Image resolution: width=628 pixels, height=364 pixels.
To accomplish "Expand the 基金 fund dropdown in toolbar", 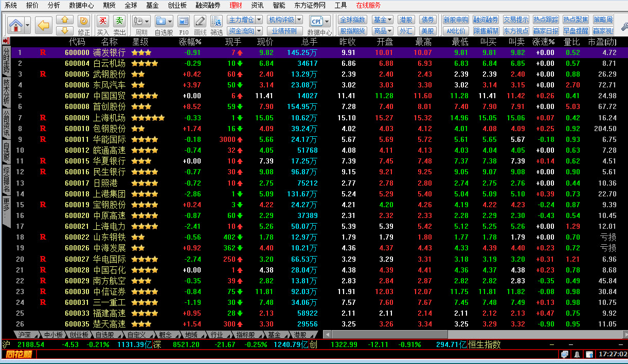I will click(389, 20).
